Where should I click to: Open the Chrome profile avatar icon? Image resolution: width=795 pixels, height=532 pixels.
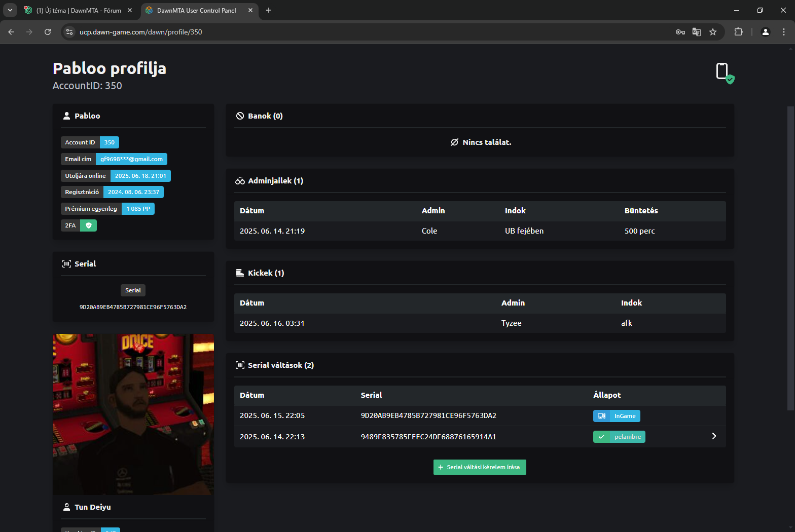766,32
